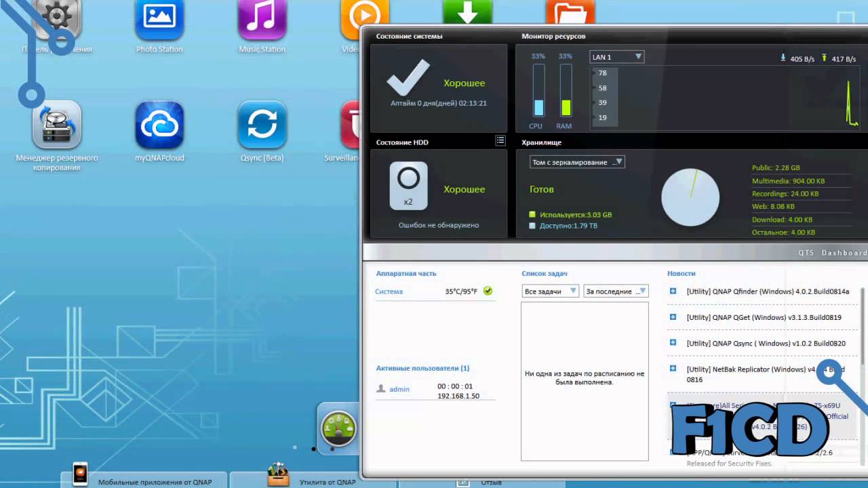
Task: Open the orange File Station folder icon
Action: coord(570,12)
